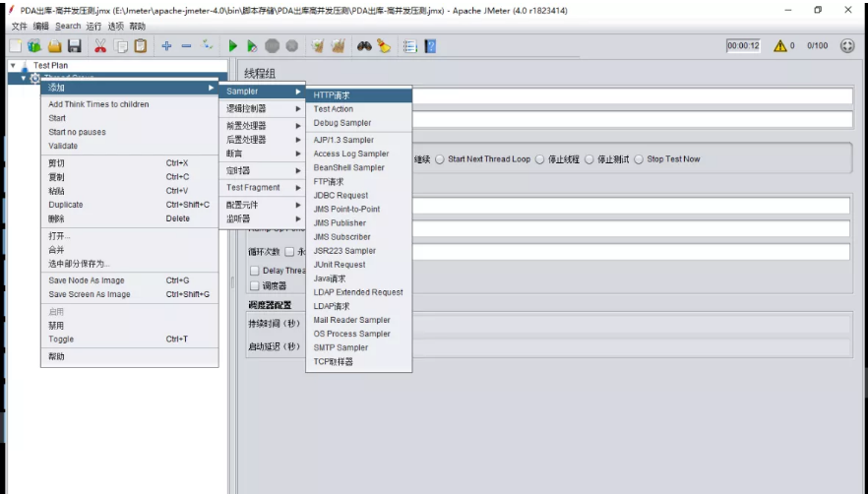This screenshot has width=868, height=494.
Task: Expand the 断言 submenu
Action: tap(263, 154)
